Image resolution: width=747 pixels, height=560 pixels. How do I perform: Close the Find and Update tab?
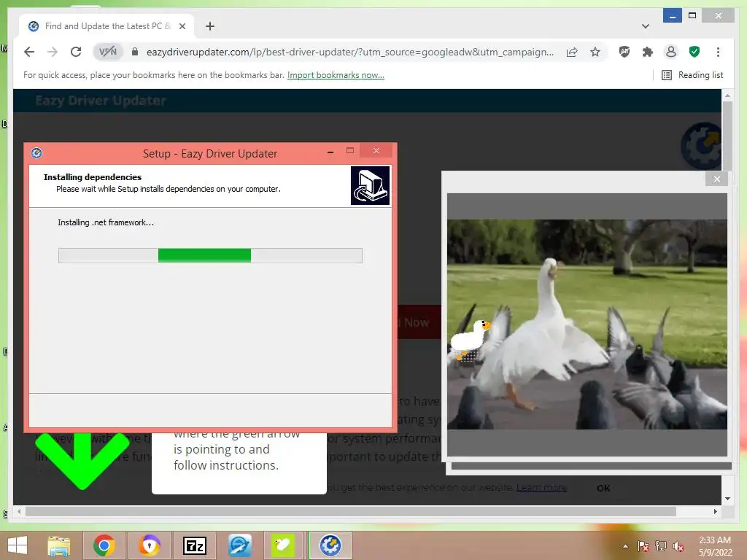tap(182, 26)
